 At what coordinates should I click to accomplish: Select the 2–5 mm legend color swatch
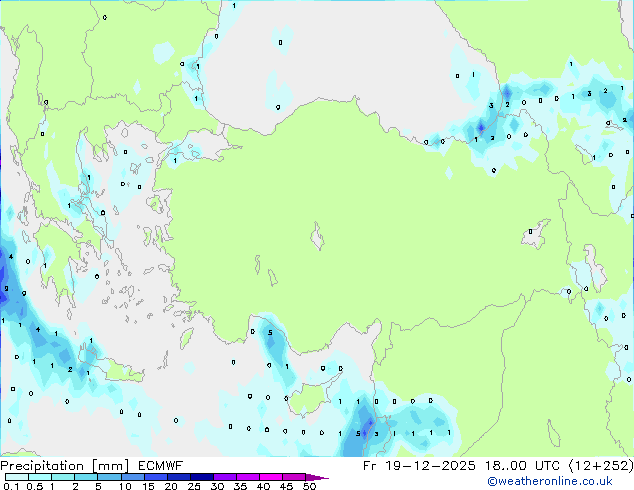click(86, 477)
